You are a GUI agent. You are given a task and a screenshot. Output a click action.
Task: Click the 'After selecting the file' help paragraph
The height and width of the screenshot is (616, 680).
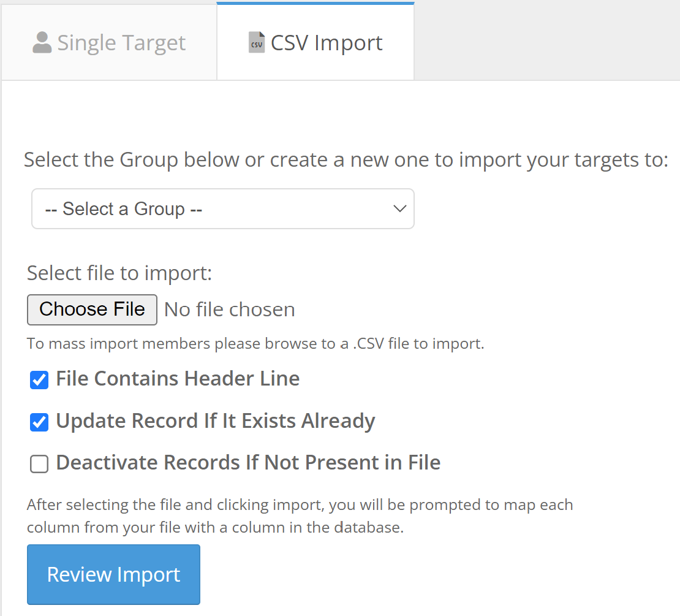point(300,516)
